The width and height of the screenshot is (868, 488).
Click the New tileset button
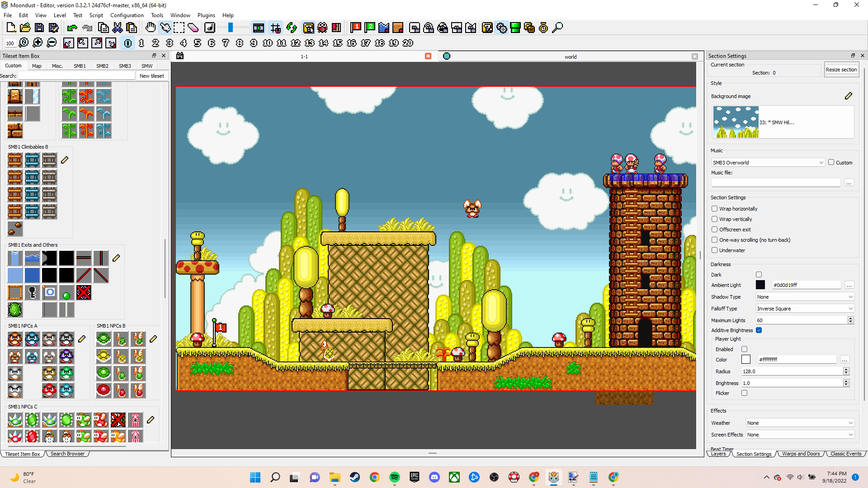point(151,76)
